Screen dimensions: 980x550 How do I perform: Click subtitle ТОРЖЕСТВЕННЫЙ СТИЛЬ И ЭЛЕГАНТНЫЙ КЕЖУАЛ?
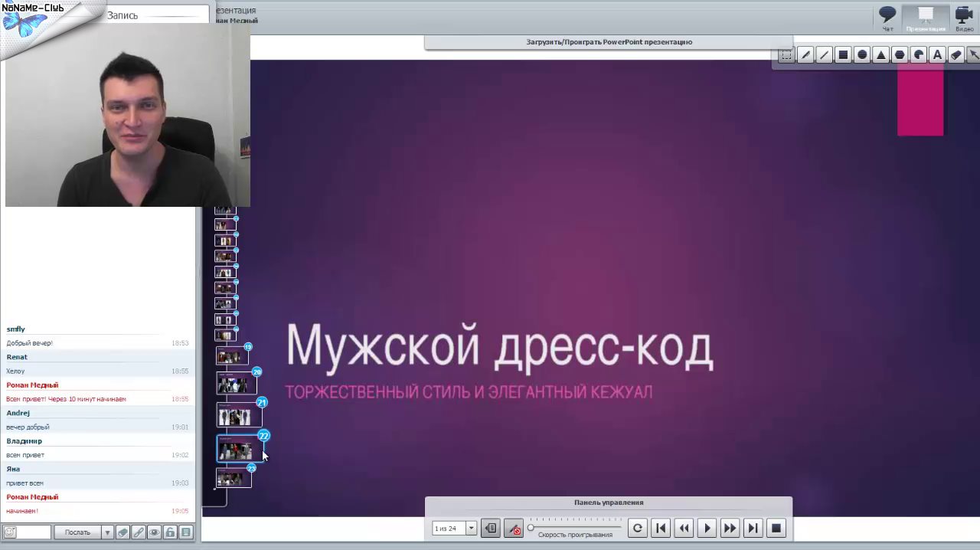tap(469, 392)
